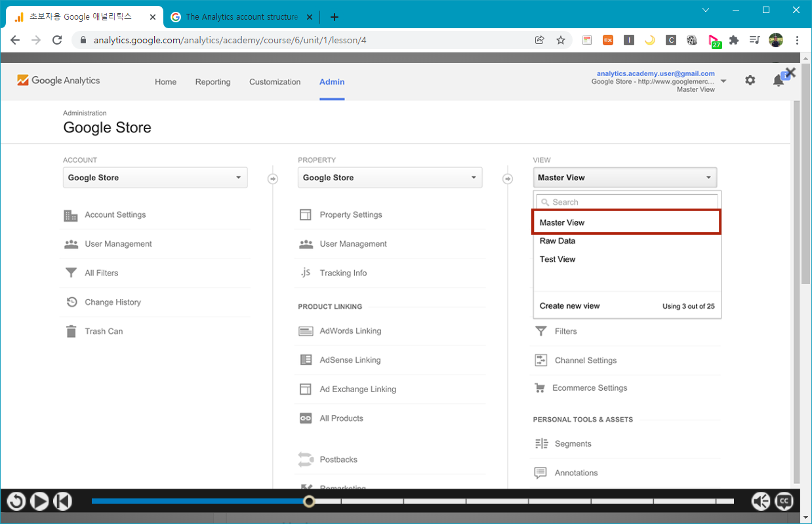Click the arrow circle between Account and Property
Viewport: 812px width, 524px height.
coord(273,178)
